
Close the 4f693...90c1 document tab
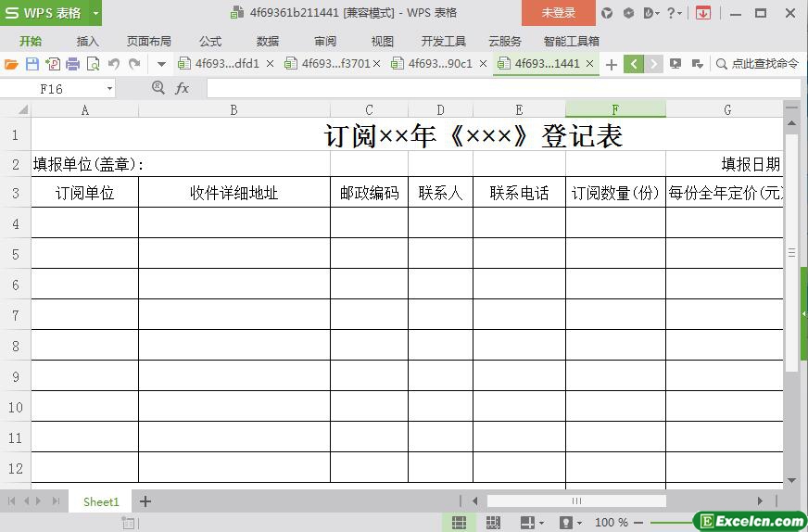[x=483, y=64]
